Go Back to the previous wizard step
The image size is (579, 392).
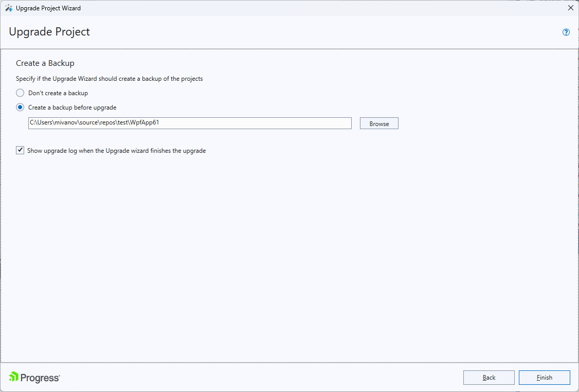coord(488,377)
